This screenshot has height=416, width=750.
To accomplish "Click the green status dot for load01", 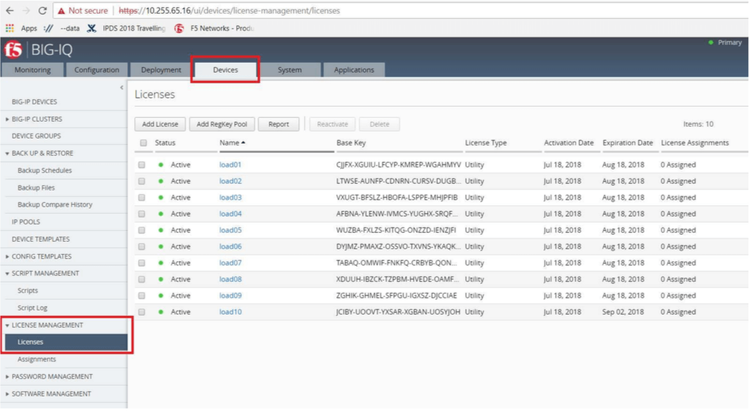I will (x=161, y=164).
